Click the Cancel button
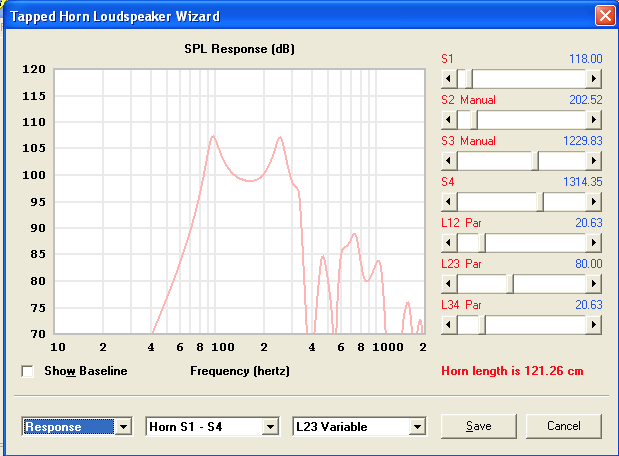 [564, 426]
